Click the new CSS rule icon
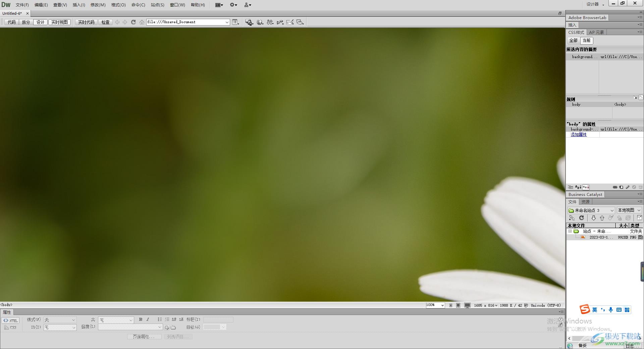This screenshot has height=349, width=644. coord(621,187)
